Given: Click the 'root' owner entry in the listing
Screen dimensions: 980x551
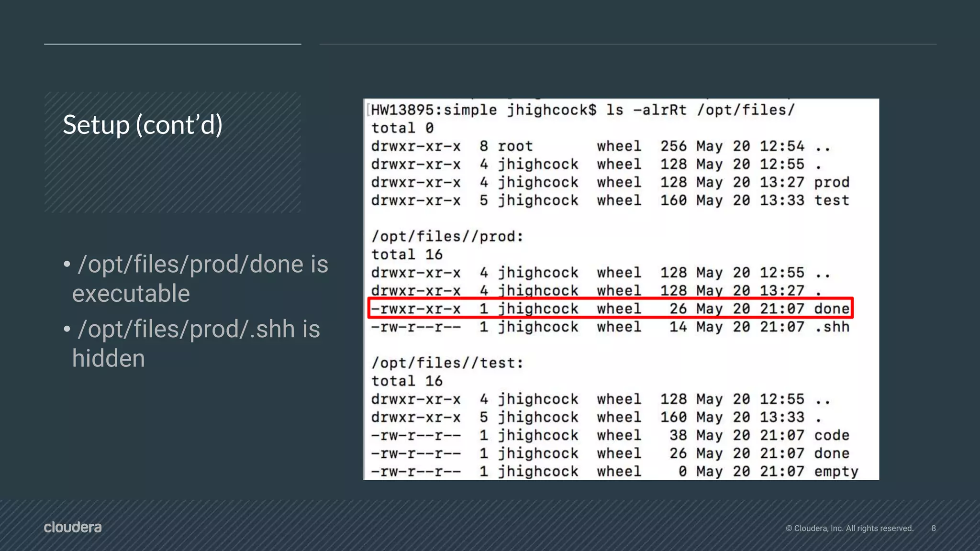Looking at the screenshot, I should 515,146.
